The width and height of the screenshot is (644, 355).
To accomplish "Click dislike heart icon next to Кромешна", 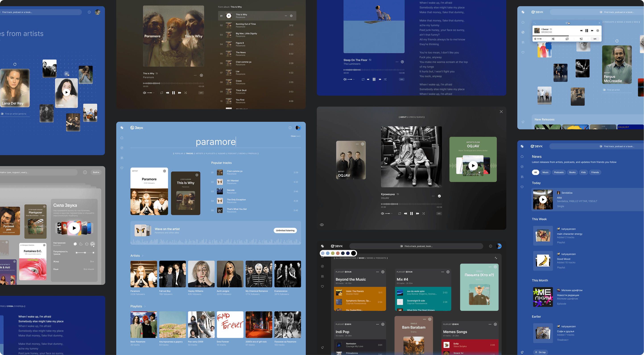I will pos(398,194).
